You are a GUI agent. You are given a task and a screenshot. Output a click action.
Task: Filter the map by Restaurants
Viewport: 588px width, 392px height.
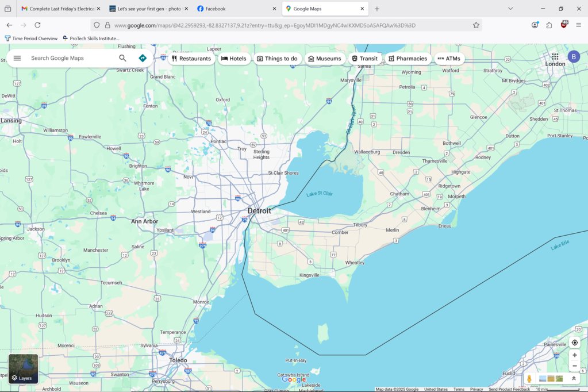pyautogui.click(x=191, y=59)
